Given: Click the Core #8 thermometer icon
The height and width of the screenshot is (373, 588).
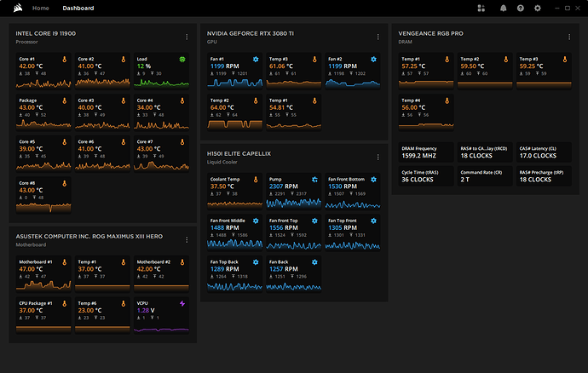Looking at the screenshot, I should (65, 183).
